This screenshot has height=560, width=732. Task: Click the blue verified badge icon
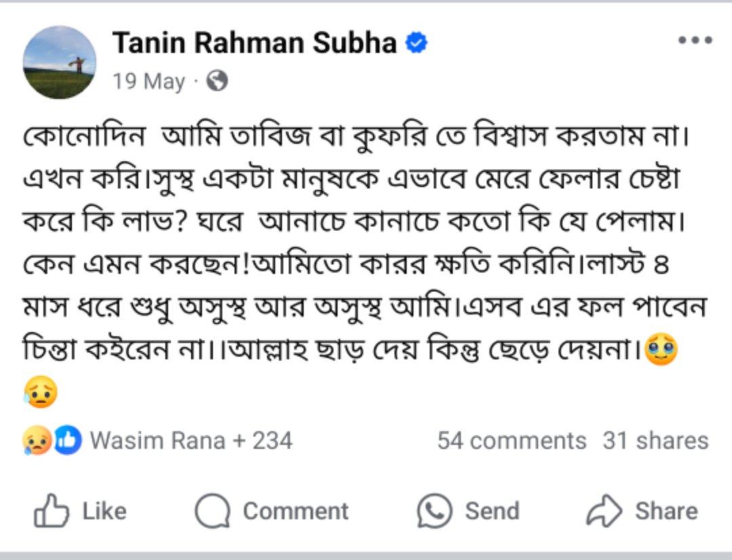pyautogui.click(x=416, y=43)
